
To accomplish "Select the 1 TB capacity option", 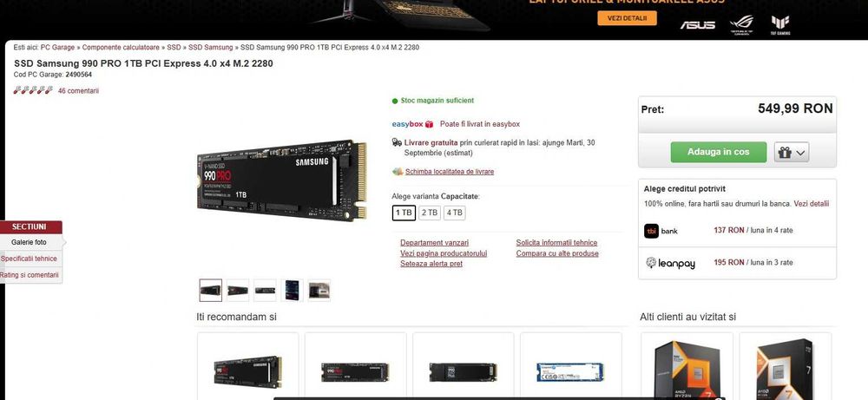I will (x=404, y=213).
